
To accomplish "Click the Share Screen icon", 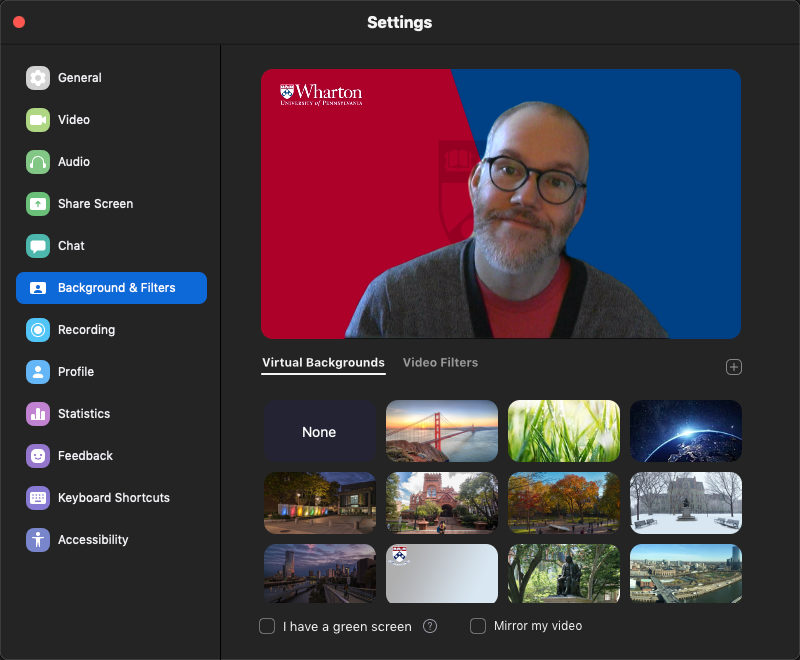I will pos(38,204).
